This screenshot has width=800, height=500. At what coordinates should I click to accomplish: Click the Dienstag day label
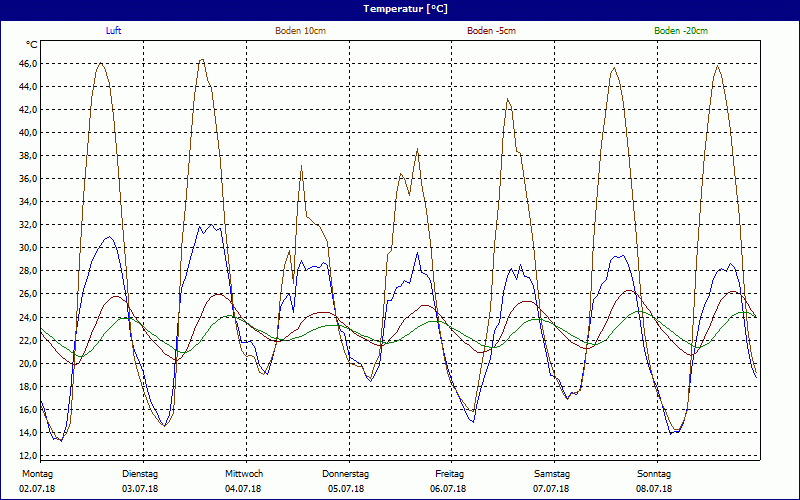point(140,473)
